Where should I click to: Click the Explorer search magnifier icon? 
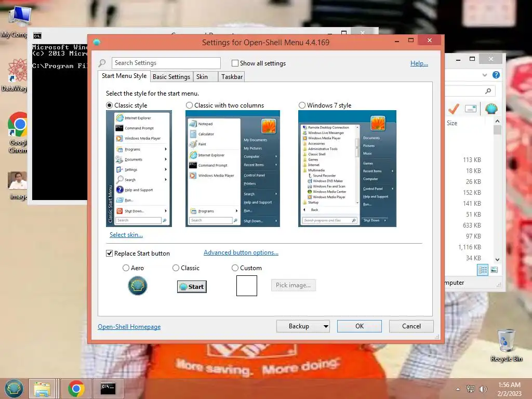pyautogui.click(x=488, y=91)
